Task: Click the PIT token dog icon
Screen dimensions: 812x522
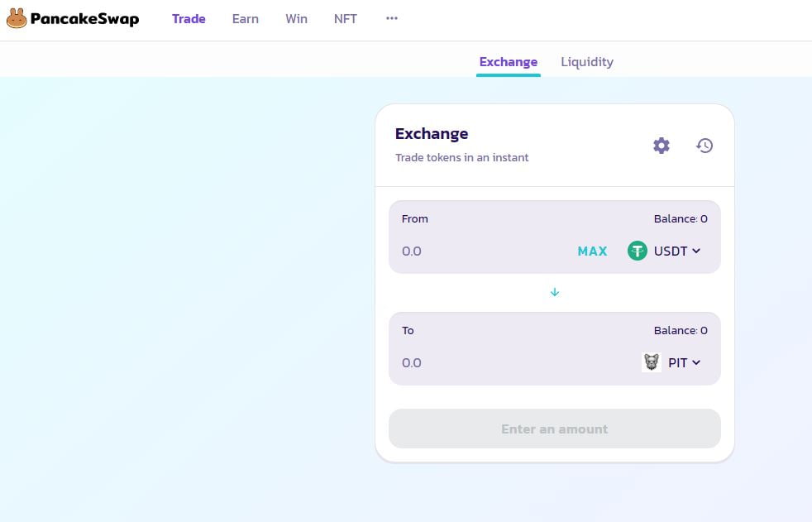Action: tap(652, 362)
